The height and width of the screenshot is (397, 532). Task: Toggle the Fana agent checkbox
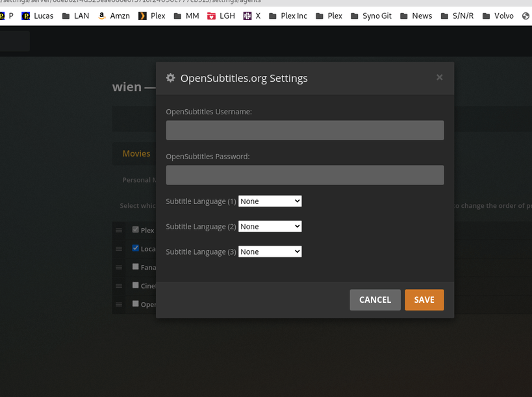[135, 266]
